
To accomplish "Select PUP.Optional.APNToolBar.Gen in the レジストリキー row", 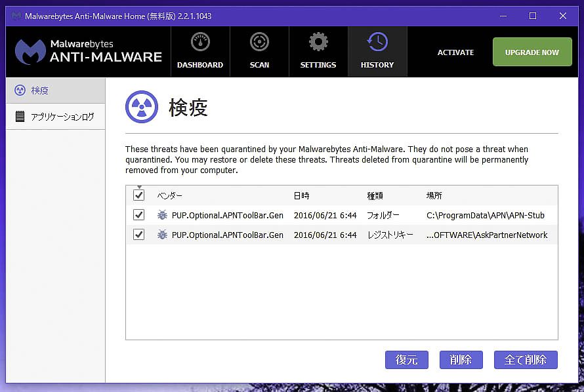I will [228, 235].
